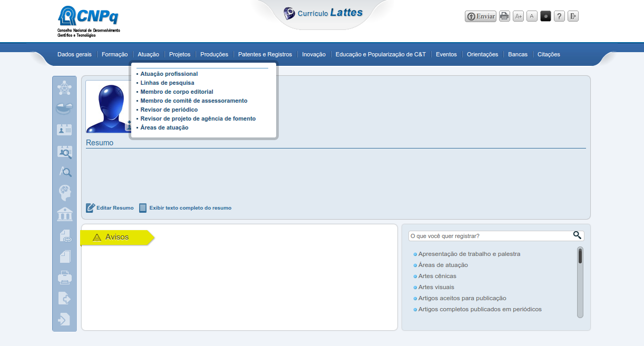Open Áreas de atuação in the register list
This screenshot has width=644, height=346.
(x=443, y=265)
